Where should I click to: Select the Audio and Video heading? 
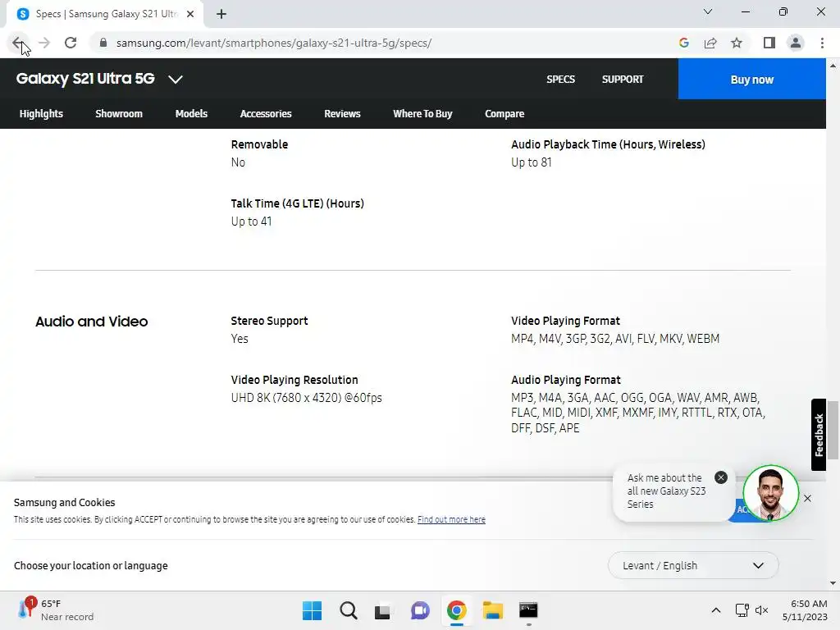point(92,322)
